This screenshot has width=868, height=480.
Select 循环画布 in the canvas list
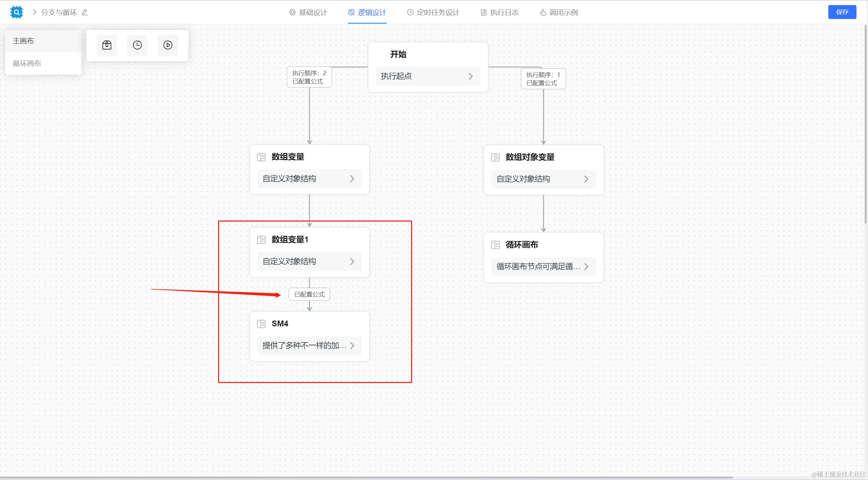point(27,63)
